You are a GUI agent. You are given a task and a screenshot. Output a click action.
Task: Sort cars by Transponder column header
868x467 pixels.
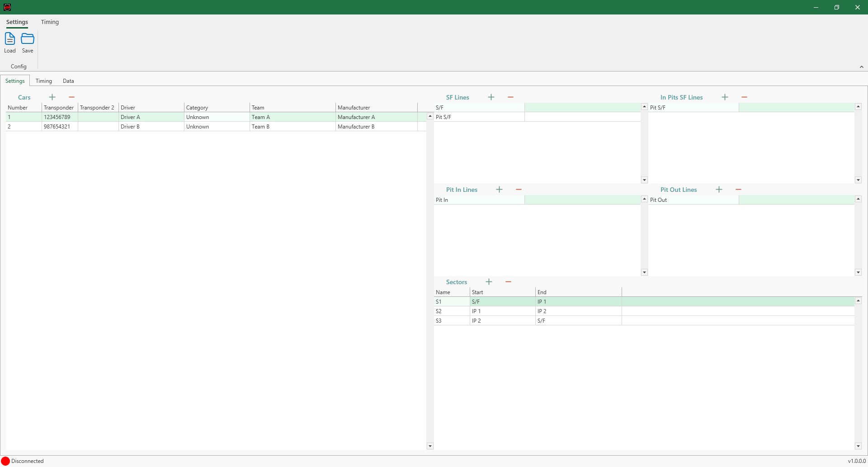59,108
